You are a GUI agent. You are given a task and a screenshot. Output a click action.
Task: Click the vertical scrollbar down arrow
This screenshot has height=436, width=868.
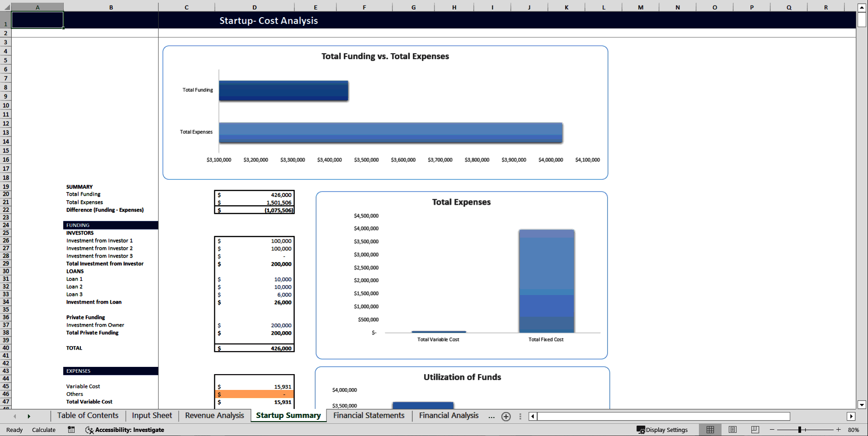pyautogui.click(x=863, y=405)
